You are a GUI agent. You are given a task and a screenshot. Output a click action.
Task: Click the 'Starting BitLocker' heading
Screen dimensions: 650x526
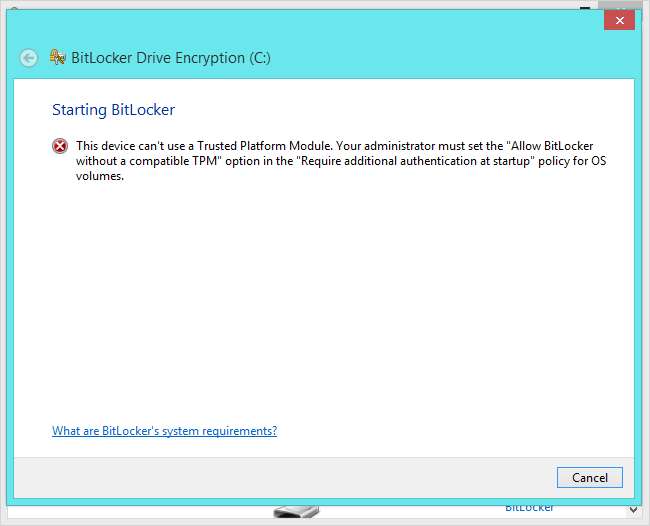114,110
